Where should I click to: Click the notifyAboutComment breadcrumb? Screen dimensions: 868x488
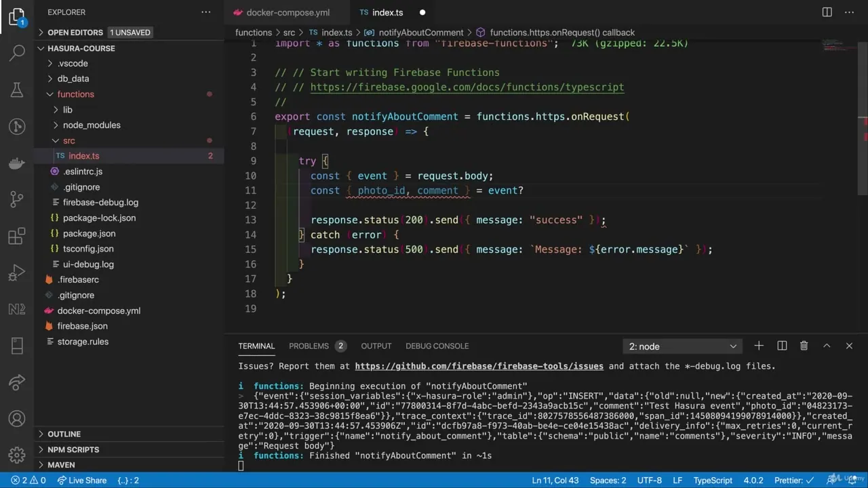[x=420, y=33]
